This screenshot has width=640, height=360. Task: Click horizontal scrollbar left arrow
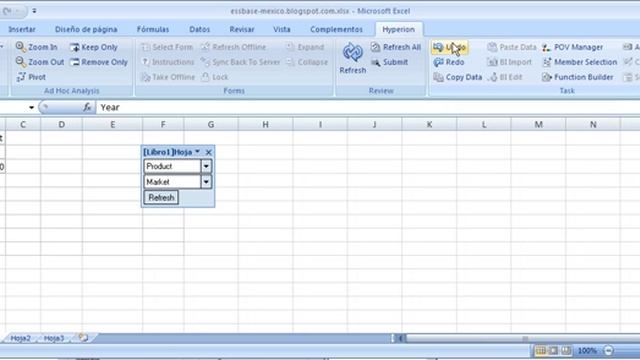click(401, 338)
